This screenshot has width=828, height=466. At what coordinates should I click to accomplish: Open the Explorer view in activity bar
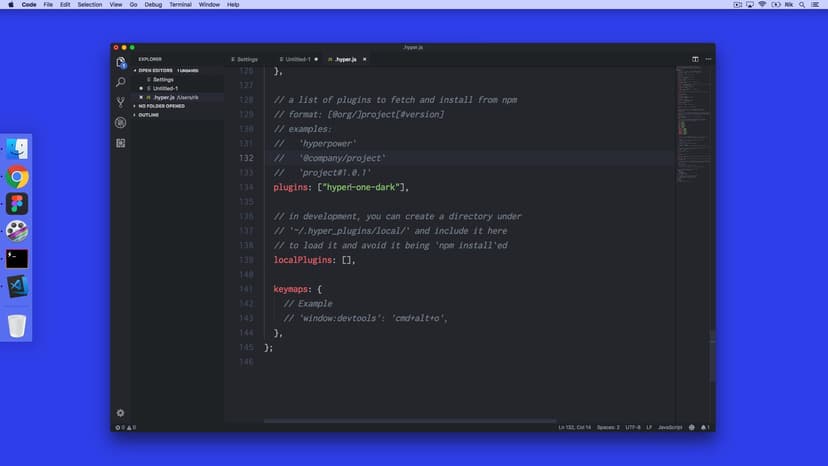tap(121, 62)
